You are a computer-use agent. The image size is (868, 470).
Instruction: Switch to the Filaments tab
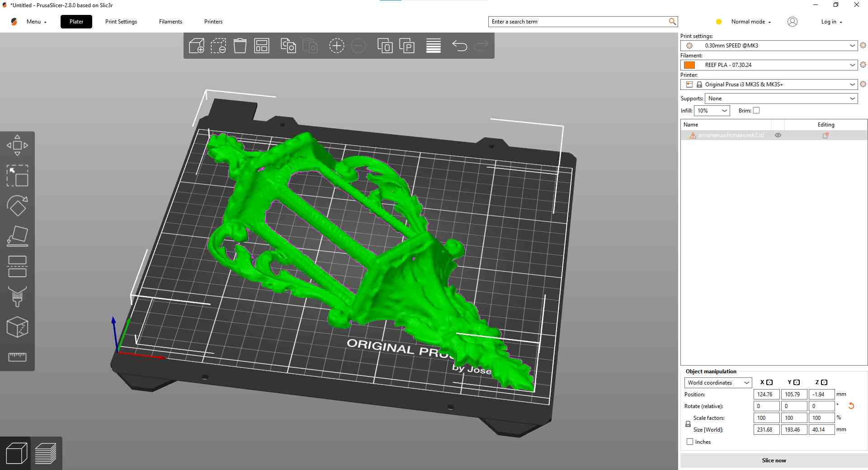170,22
